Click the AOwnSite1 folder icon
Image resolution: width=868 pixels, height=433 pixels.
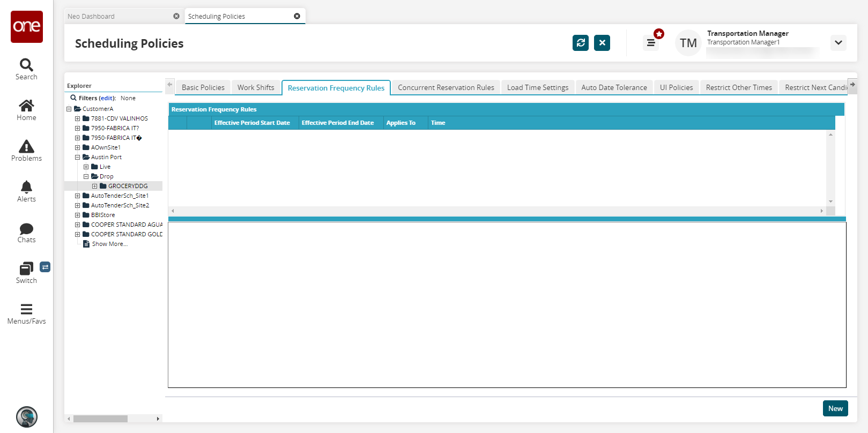(x=86, y=147)
